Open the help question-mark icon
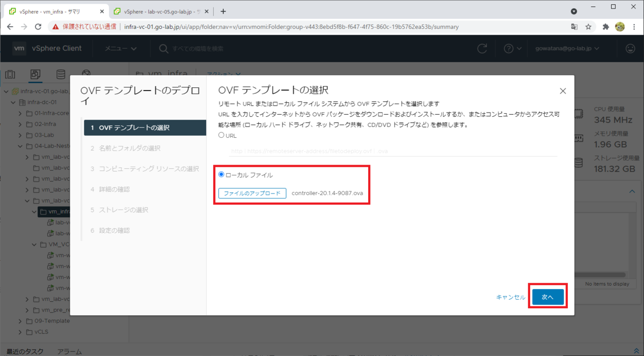Viewport: 644px width, 356px height. 510,48
